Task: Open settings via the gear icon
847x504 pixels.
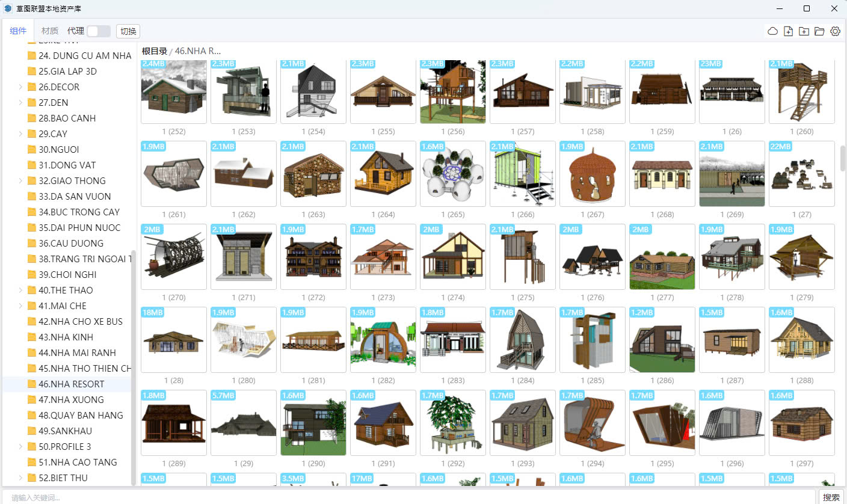Action: tap(835, 31)
